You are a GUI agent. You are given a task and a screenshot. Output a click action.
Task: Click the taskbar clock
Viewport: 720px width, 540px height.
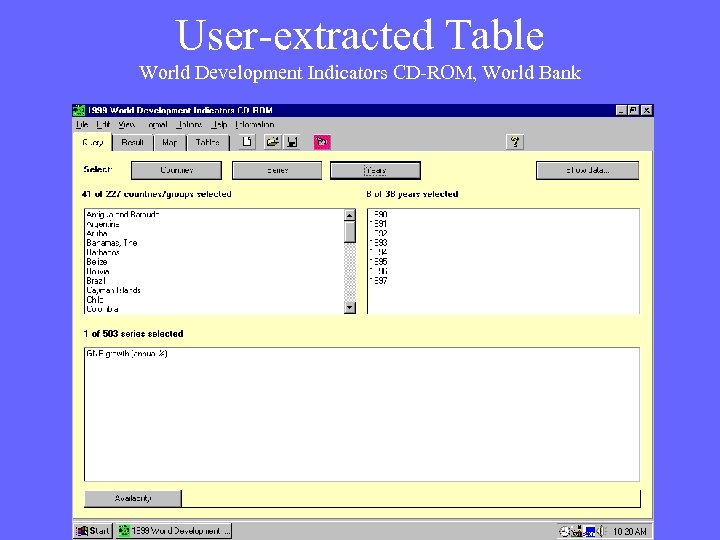coord(630,531)
